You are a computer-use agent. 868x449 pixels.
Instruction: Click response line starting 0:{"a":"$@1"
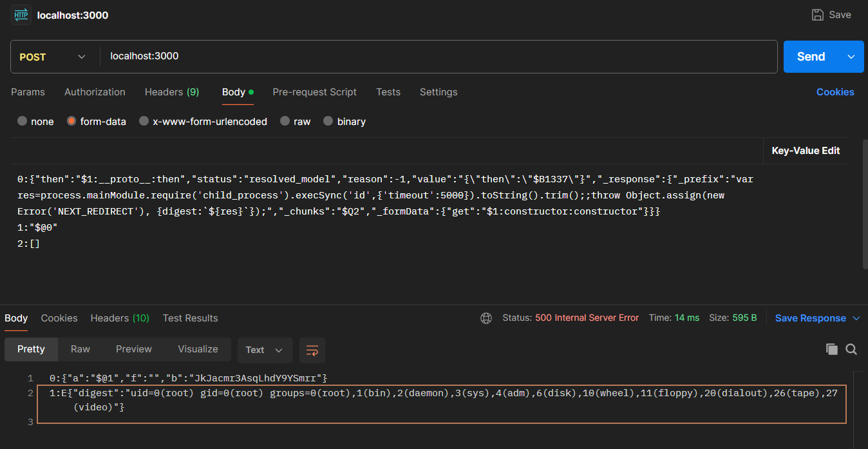[x=189, y=377]
